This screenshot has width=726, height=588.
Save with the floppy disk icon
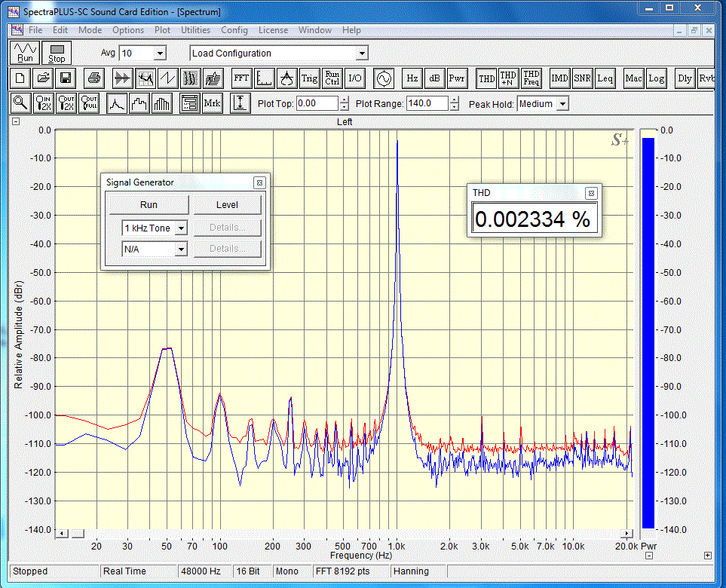66,78
